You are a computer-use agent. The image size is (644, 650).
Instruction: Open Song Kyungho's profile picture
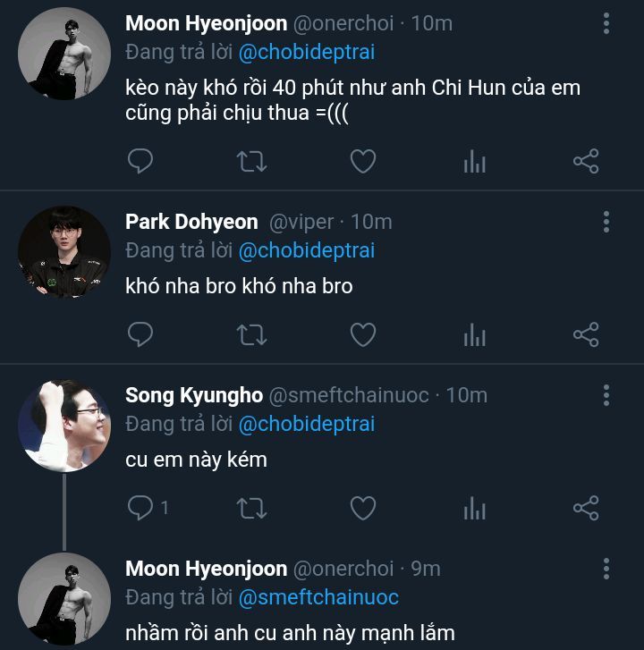64,426
